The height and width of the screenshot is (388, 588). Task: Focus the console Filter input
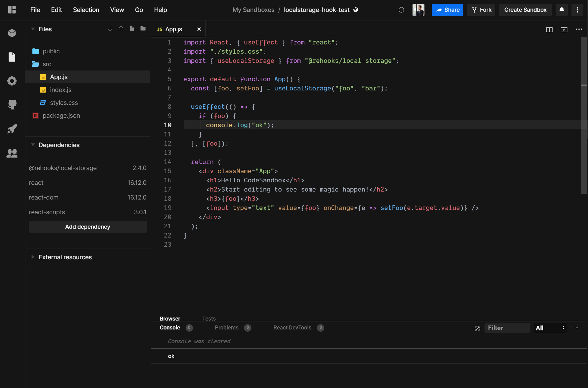(x=507, y=328)
